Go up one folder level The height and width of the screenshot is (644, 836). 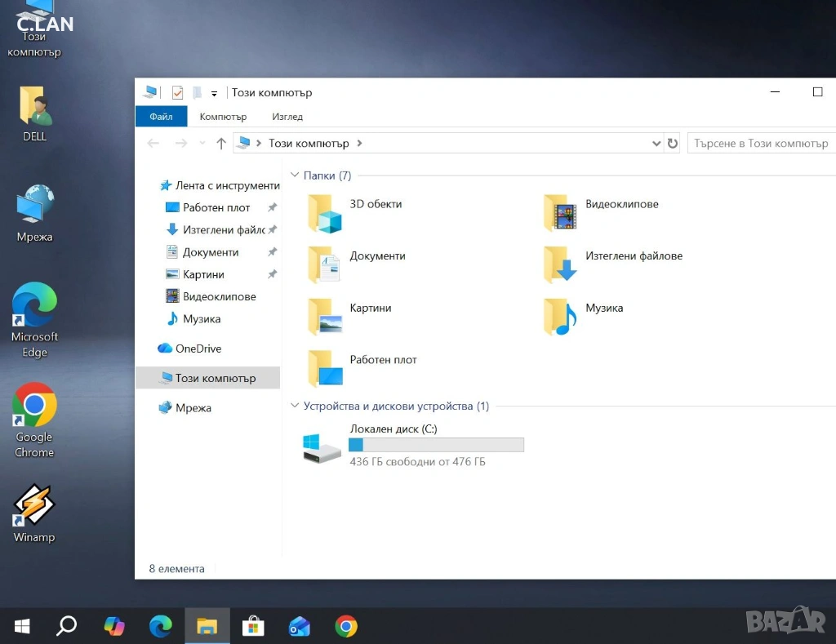220,144
